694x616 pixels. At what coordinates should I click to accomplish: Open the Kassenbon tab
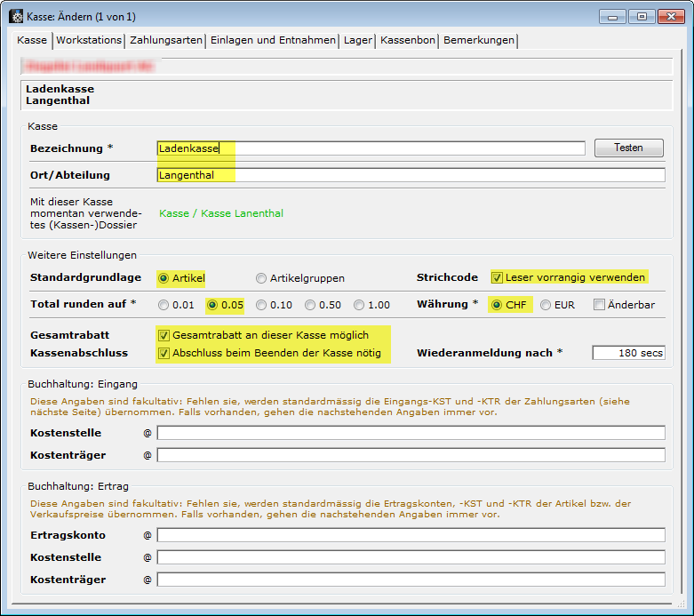(x=408, y=40)
